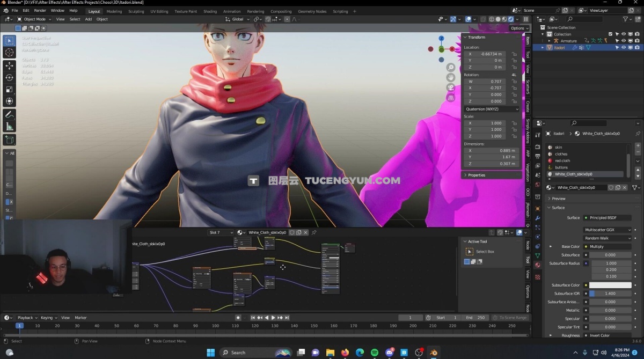Toggle lock on Location X
Image resolution: width=644 pixels, height=359 pixels.
[514, 54]
